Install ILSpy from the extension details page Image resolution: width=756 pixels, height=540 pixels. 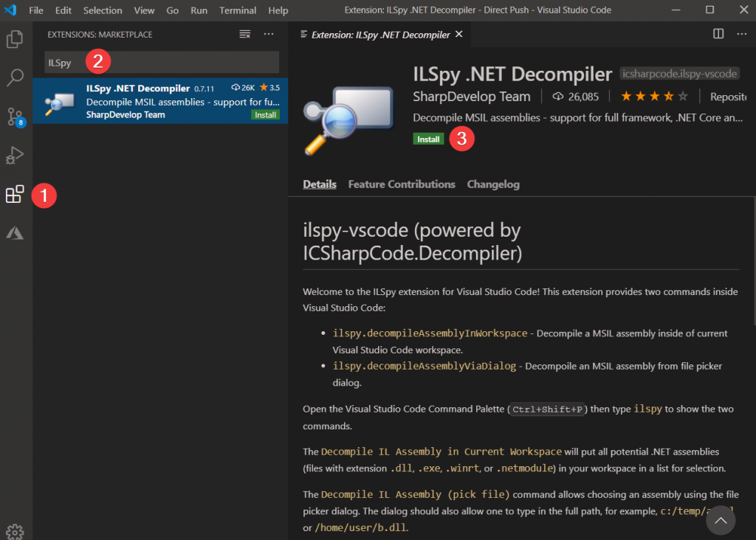pyautogui.click(x=428, y=139)
